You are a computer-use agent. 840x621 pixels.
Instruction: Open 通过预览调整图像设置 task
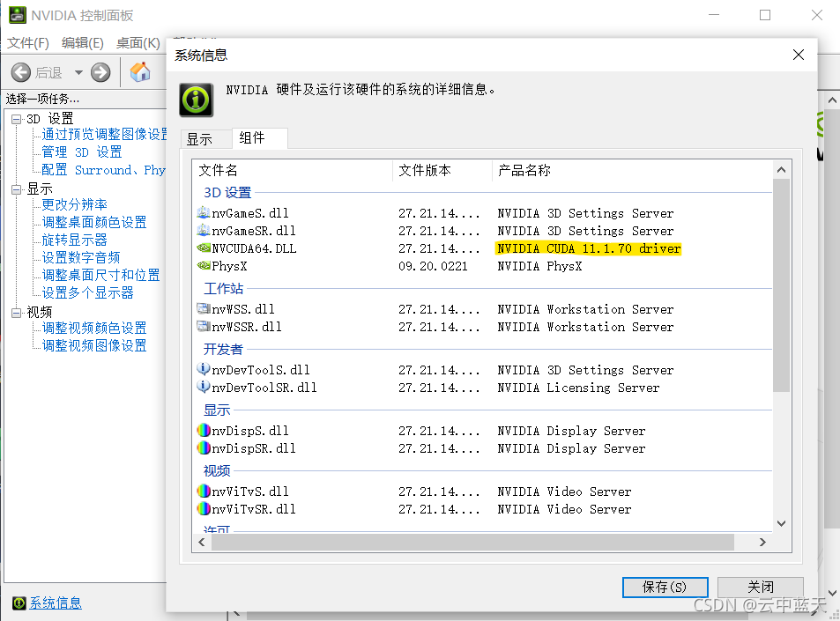[104, 134]
